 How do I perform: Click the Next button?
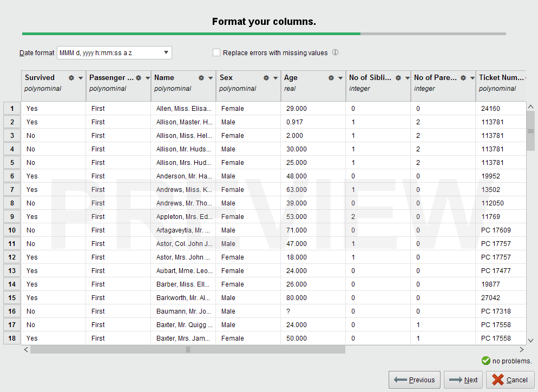(463, 380)
